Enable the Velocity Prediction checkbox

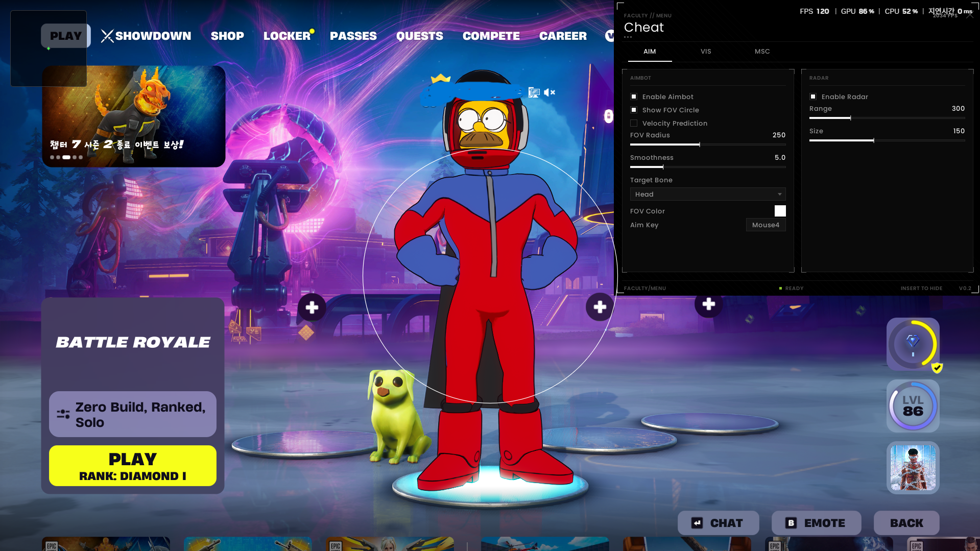(634, 123)
